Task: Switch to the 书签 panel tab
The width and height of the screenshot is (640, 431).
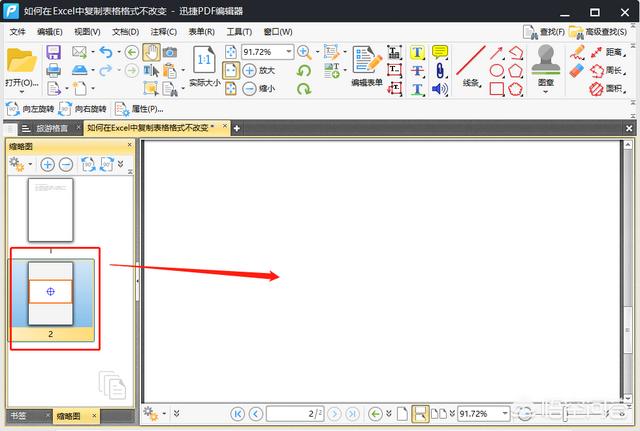Action: pos(18,415)
